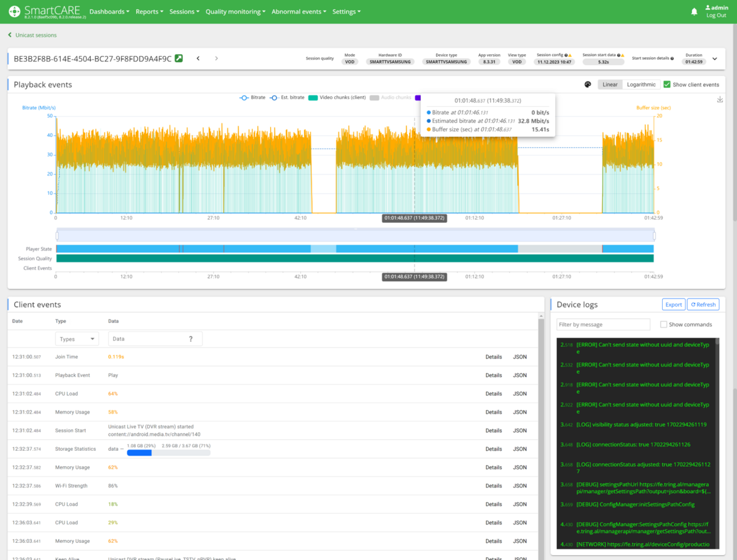Viewport: 737px width, 560px height.
Task: Open JSON for Join Time event
Action: tap(520, 357)
